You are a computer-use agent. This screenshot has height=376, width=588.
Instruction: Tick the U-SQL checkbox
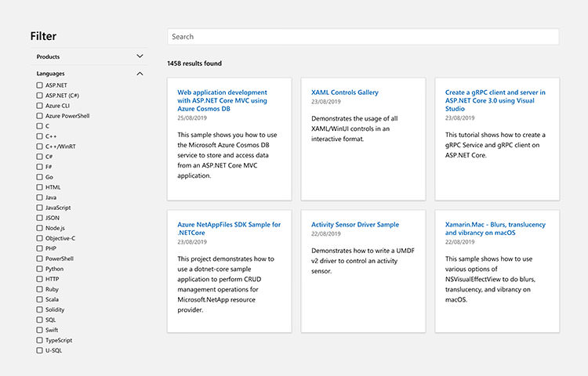(x=40, y=350)
